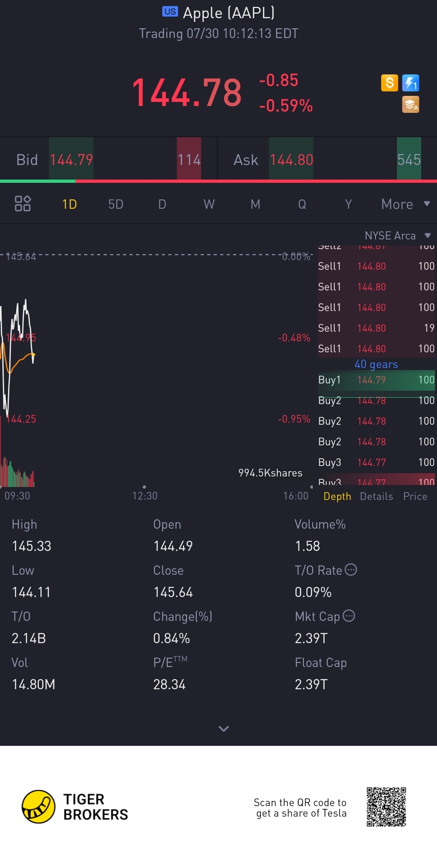Tap the bid/ask ratio bar
Image resolution: width=437 pixels, height=868 pixels.
click(x=218, y=181)
